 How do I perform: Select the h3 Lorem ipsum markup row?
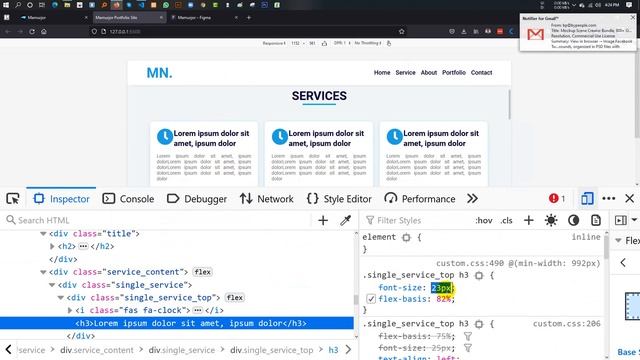tap(177, 323)
